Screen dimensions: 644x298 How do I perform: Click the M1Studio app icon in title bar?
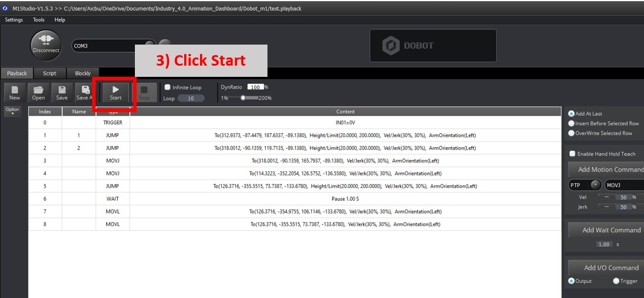[5, 8]
